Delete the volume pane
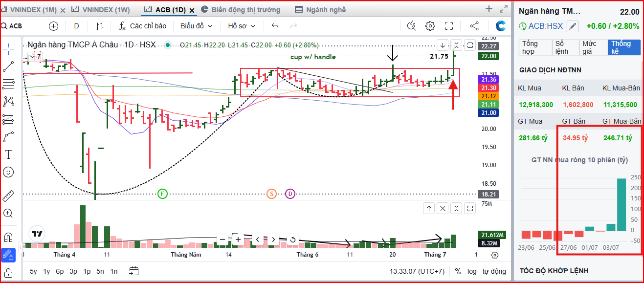644x283 pixels. click(x=443, y=209)
